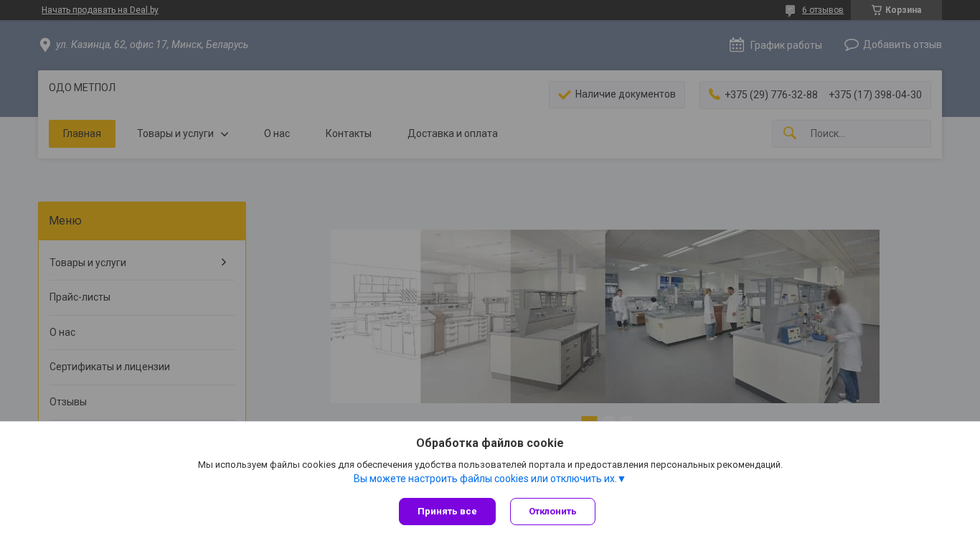Expand Товары и услуги arrow in side menu
This screenshot has height=551, width=980.
pos(224,263)
